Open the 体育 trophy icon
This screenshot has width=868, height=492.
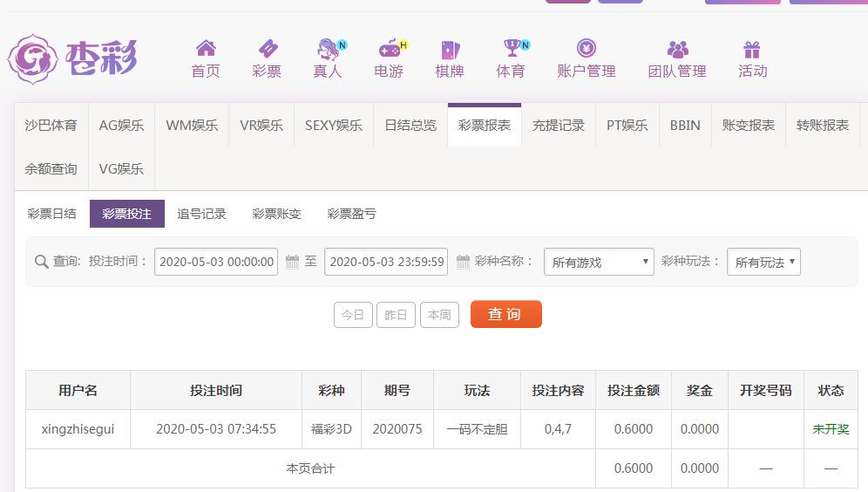(x=512, y=49)
